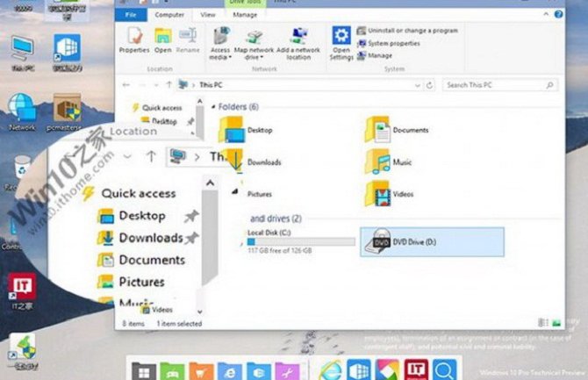This screenshot has height=380, width=588.
Task: Open the Videos folder icon
Action: click(x=377, y=194)
